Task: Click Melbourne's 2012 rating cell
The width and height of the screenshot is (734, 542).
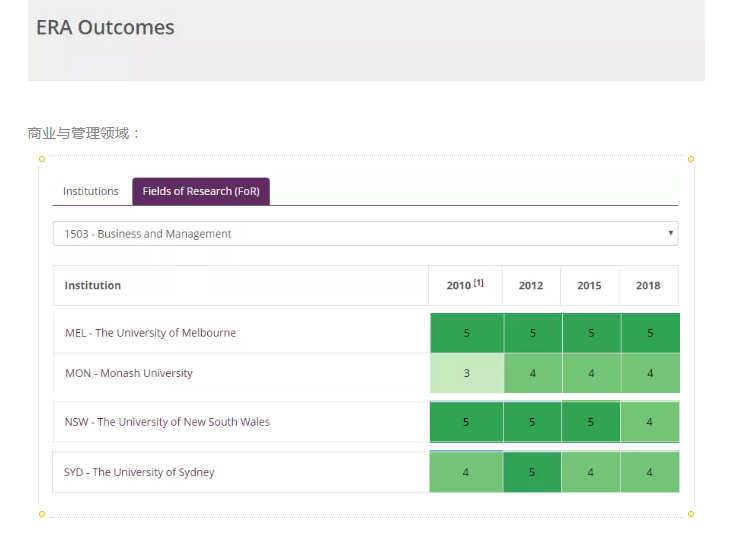Action: [x=533, y=333]
